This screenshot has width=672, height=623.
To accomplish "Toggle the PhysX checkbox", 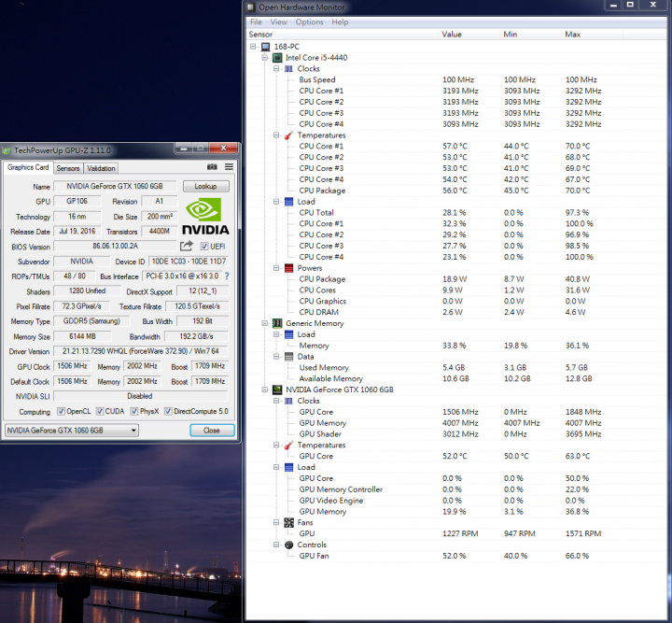I will click(133, 411).
